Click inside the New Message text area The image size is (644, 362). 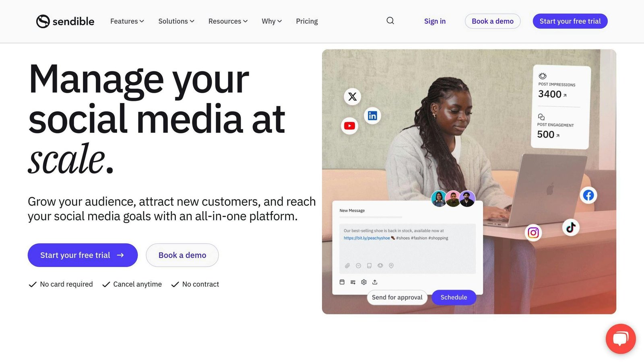[407, 249]
